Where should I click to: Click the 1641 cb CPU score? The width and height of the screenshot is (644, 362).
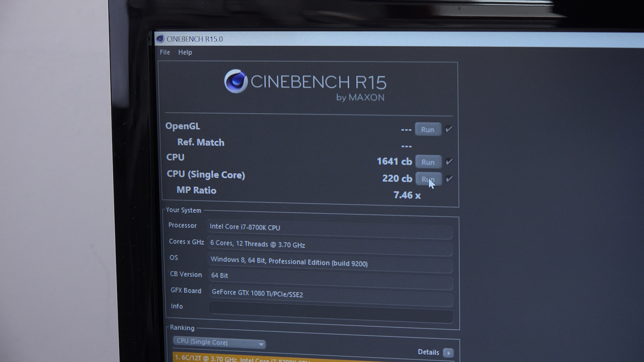pos(394,161)
